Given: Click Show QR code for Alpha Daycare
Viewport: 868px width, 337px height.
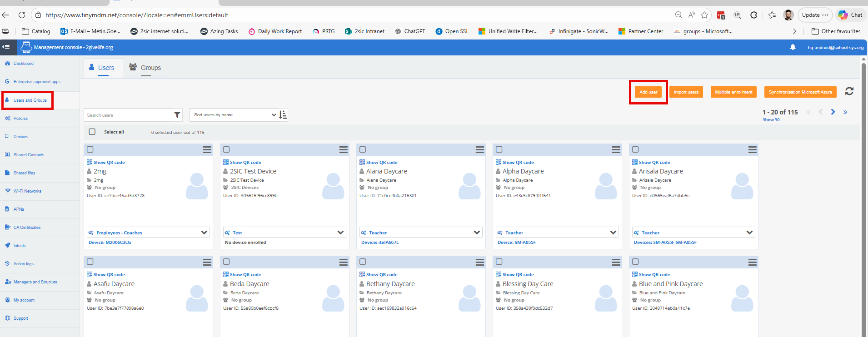Looking at the screenshot, I should pyautogui.click(x=518, y=163).
